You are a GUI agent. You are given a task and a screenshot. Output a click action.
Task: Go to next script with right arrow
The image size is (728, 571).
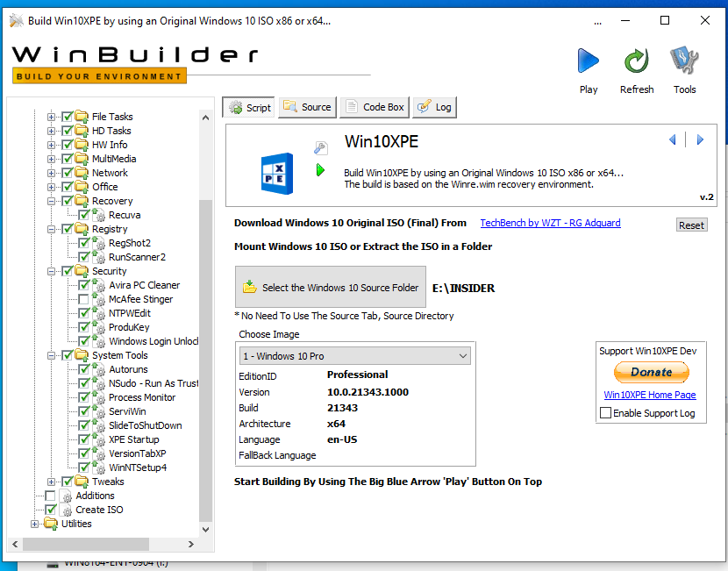(x=700, y=139)
